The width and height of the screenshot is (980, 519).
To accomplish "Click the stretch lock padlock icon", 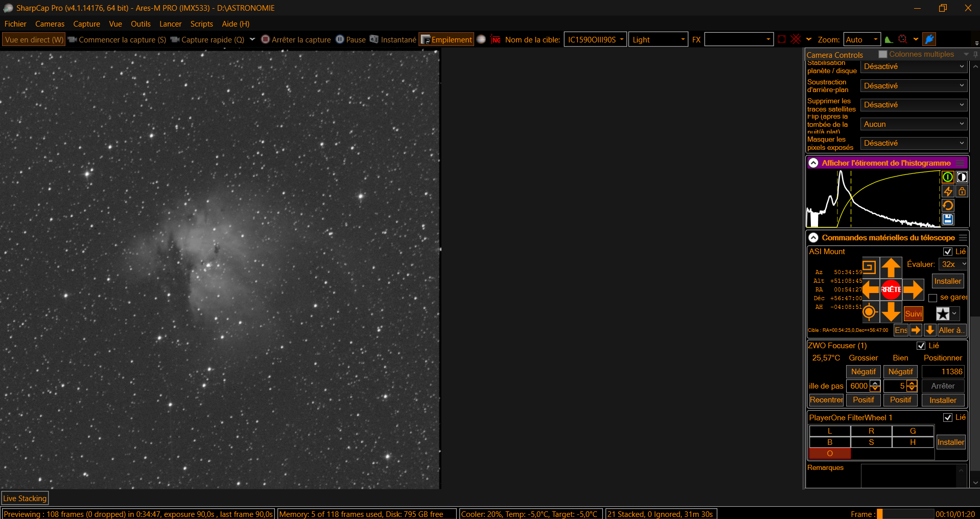I will tap(962, 191).
